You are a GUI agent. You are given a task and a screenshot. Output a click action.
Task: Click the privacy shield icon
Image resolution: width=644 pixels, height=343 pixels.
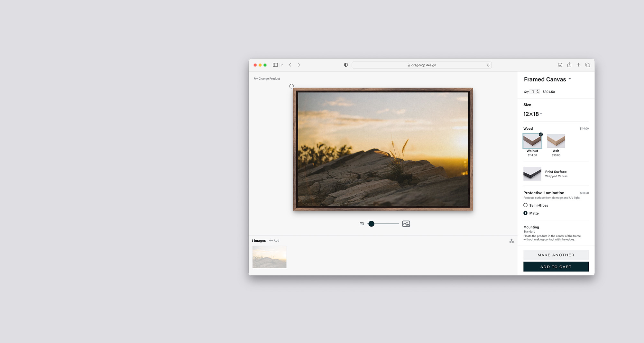(346, 65)
